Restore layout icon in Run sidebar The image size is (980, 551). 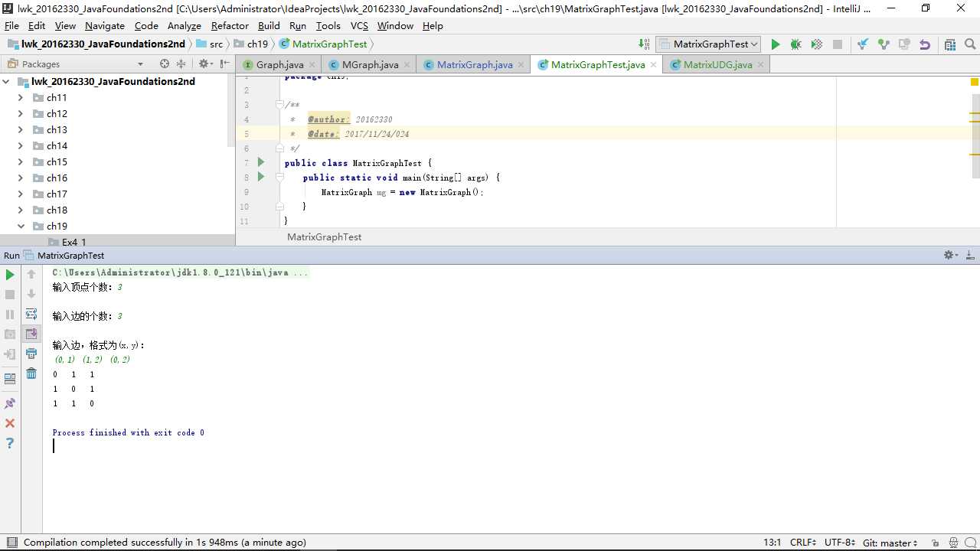[10, 378]
